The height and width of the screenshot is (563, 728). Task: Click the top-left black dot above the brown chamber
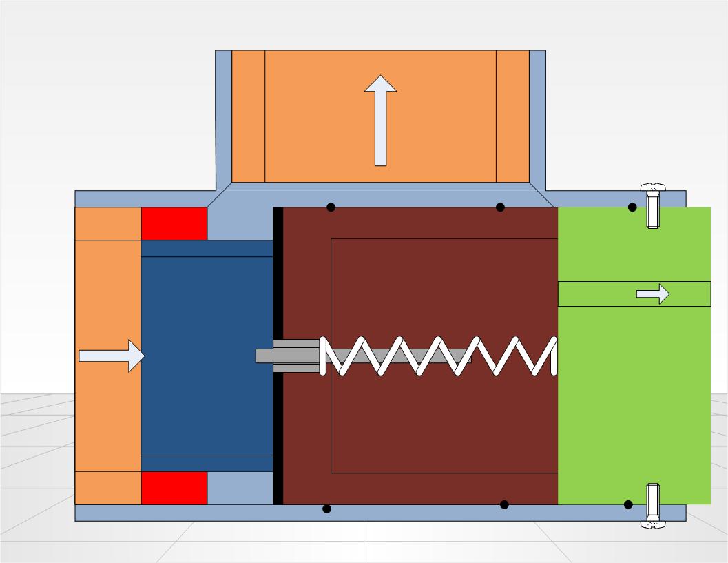331,207
